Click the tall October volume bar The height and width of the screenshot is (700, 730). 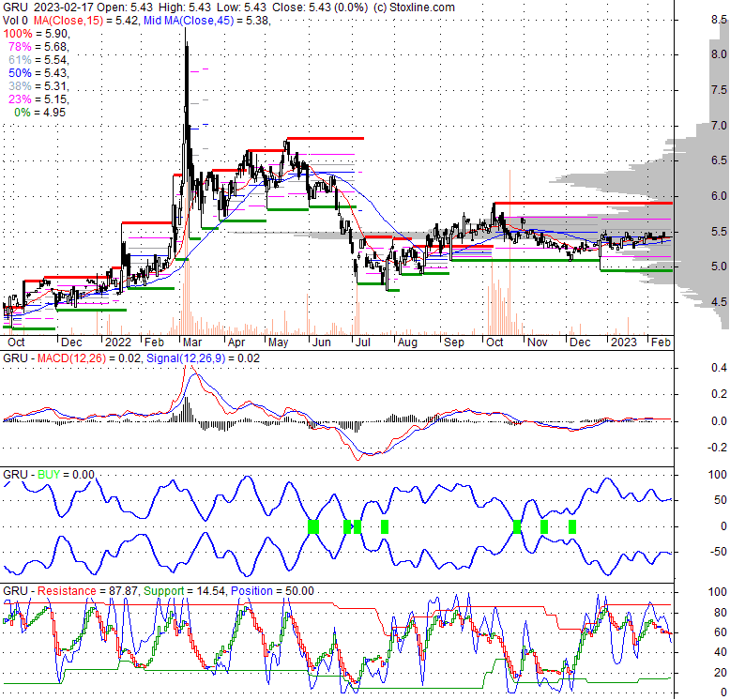pyautogui.click(x=509, y=252)
